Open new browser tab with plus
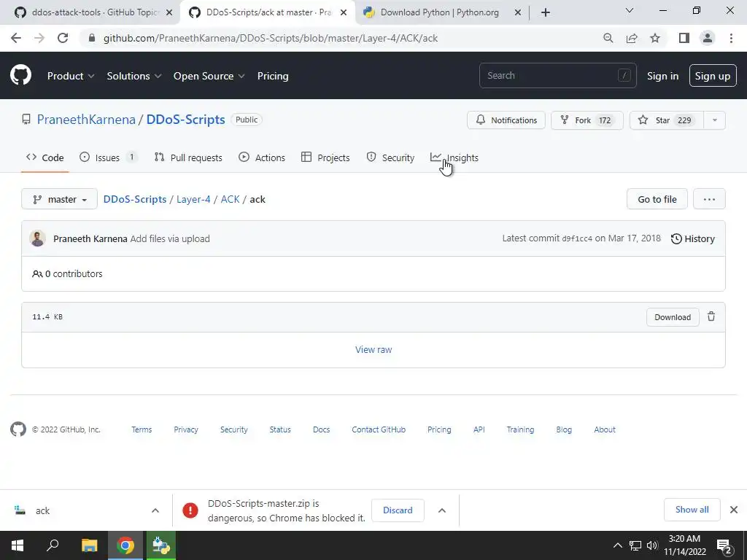 tap(546, 12)
